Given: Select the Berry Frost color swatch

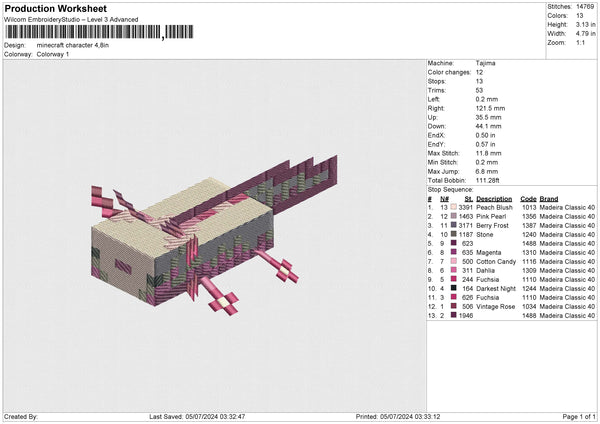Looking at the screenshot, I should [453, 225].
